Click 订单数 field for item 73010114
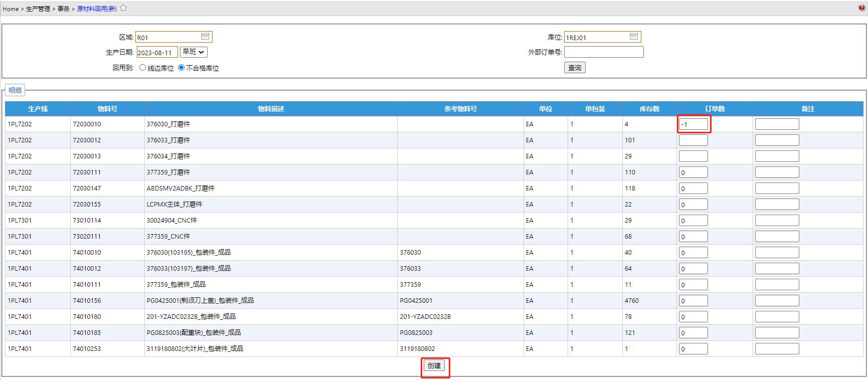Screen dimensions: 868x381 (x=693, y=221)
